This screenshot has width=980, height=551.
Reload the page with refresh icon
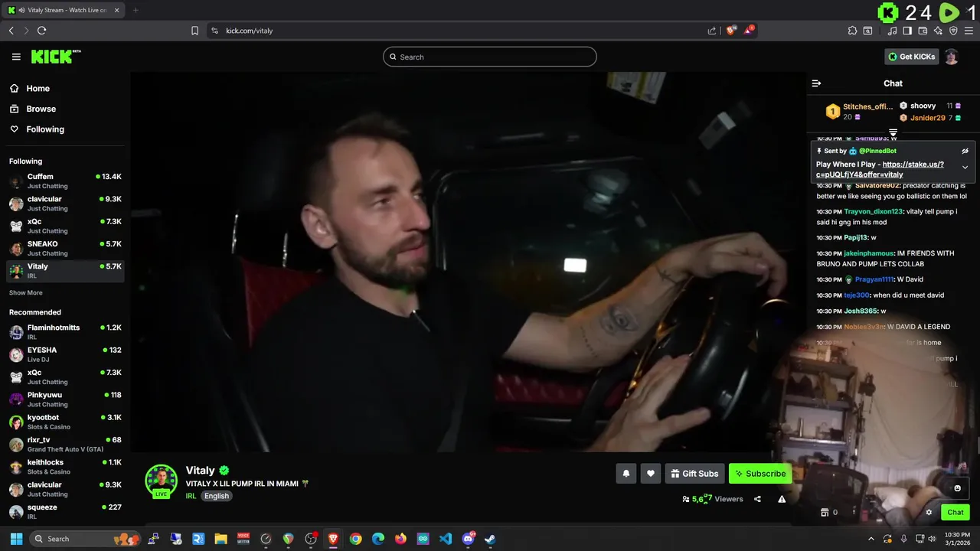click(x=41, y=31)
